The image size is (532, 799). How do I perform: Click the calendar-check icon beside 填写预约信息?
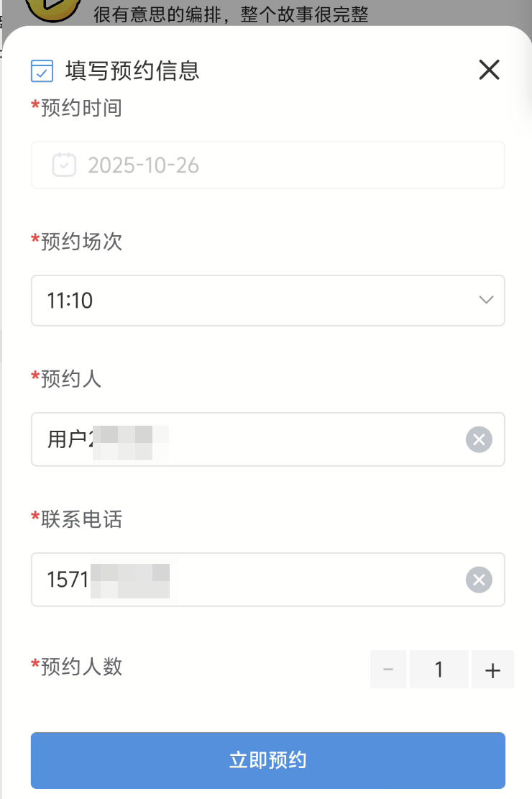pos(42,70)
